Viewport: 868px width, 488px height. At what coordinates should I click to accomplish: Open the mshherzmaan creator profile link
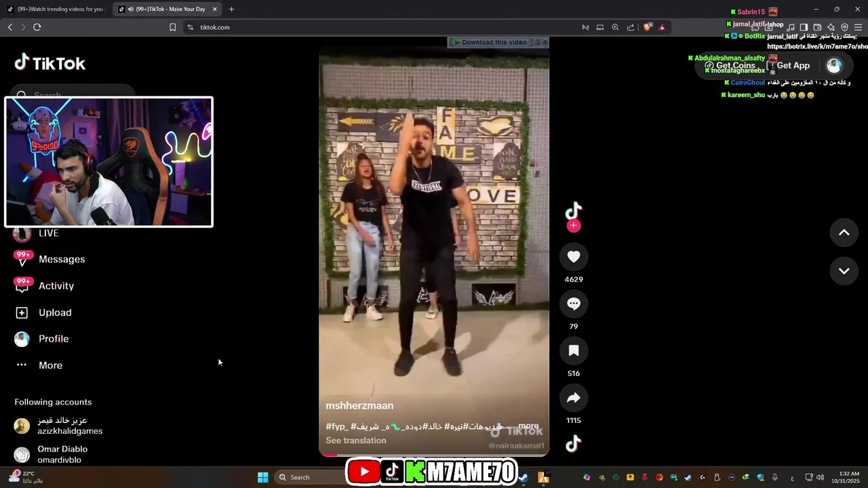click(x=359, y=406)
